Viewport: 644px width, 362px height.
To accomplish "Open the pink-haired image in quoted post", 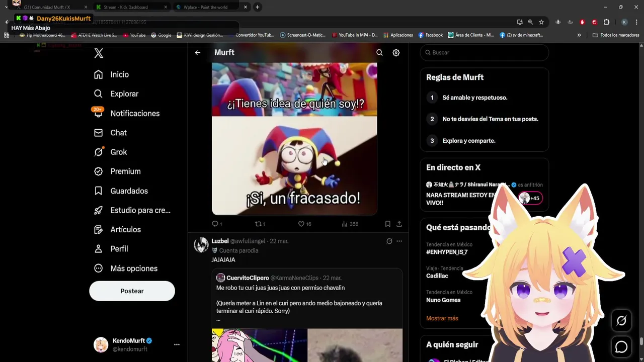I will (259, 345).
